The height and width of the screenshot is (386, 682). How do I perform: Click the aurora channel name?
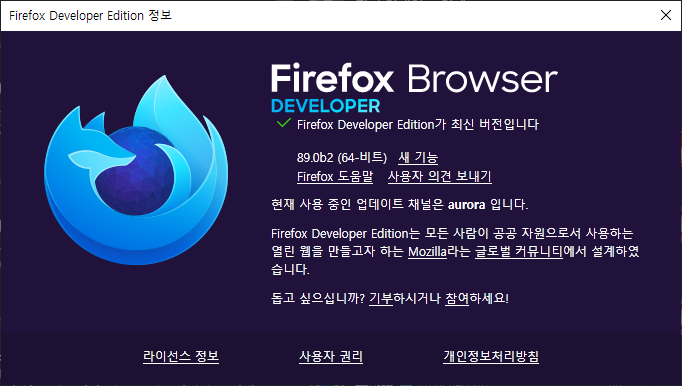pos(466,204)
